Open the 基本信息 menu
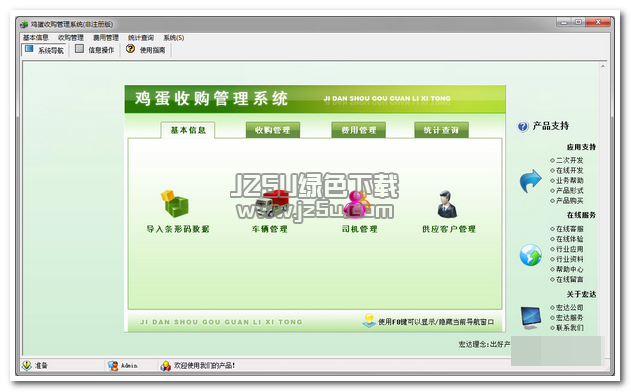This screenshot has height=392, width=631. click(35, 37)
